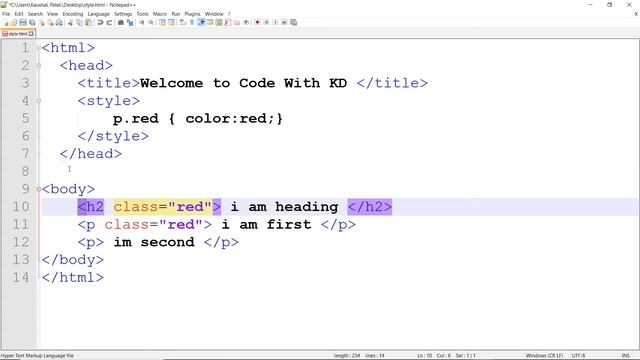Zoom out the editor text
This screenshot has width=640, height=360.
pyautogui.click(x=151, y=22)
